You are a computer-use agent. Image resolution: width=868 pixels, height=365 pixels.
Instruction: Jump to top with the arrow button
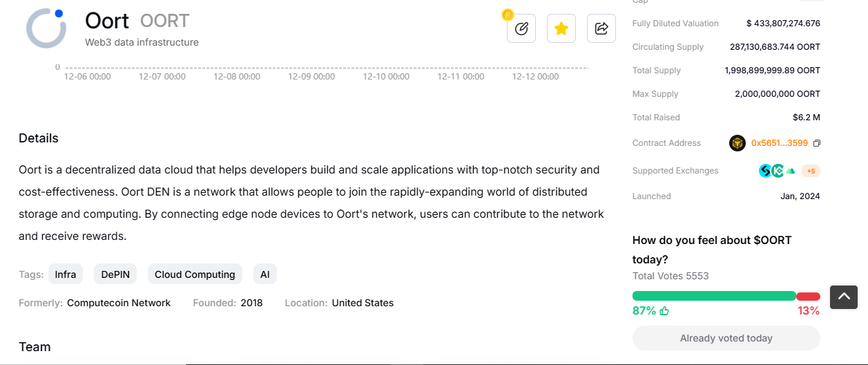[x=844, y=297]
